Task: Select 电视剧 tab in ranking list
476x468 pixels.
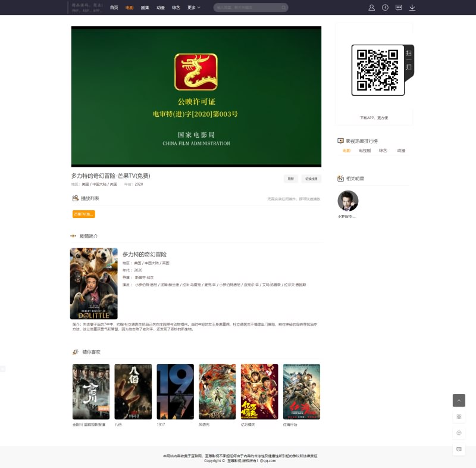Action: [365, 151]
